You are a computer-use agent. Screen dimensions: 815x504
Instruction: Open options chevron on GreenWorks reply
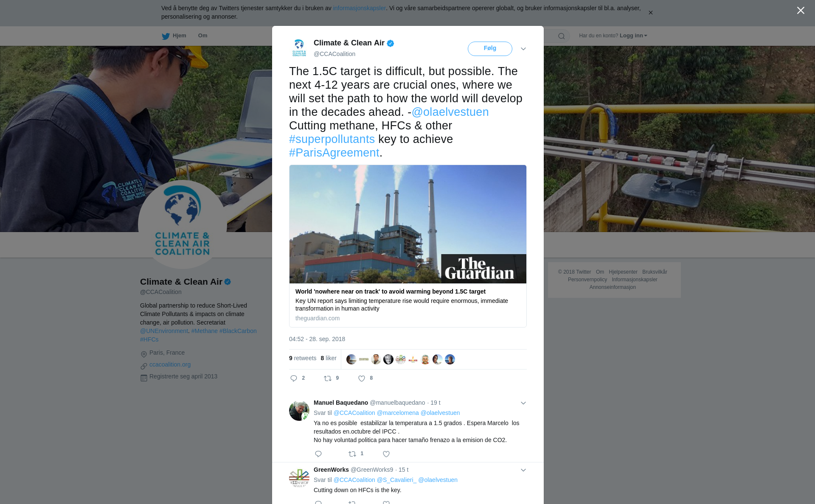tap(523, 470)
